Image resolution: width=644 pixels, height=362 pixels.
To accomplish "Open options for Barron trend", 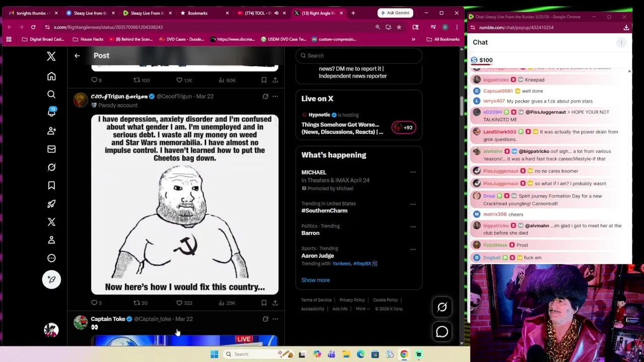I will tap(413, 226).
